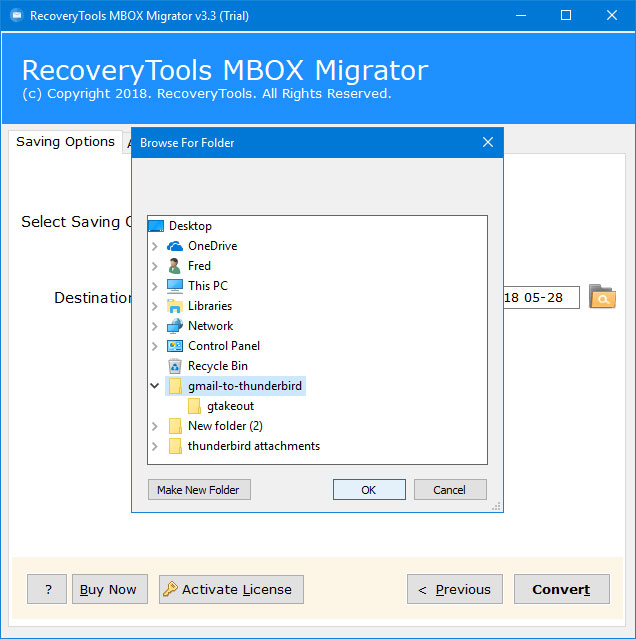The image size is (636, 639).
Task: Select the gmail-to-thunderbird folder label
Action: tap(245, 386)
